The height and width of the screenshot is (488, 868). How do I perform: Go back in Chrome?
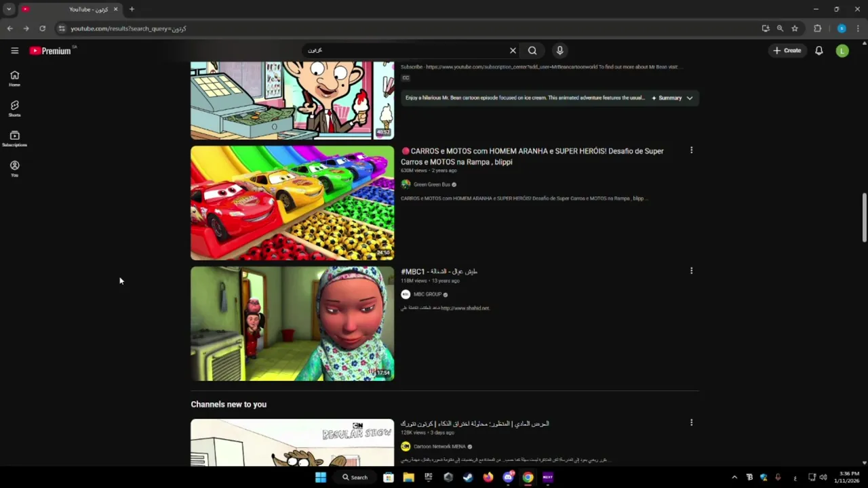click(9, 28)
